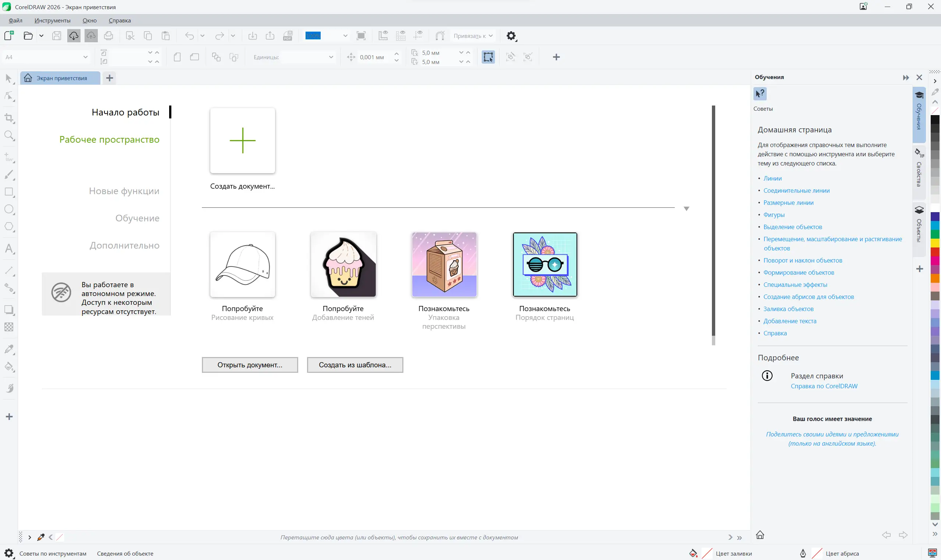Open the Рисование кривых cap thumbnail
Image resolution: width=941 pixels, height=560 pixels.
(x=243, y=264)
